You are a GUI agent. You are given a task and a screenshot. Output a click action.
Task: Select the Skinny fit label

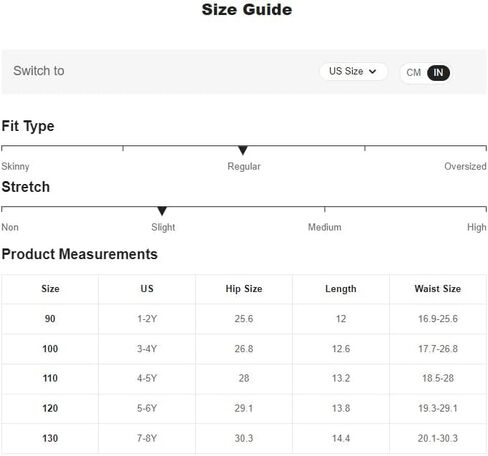[15, 166]
